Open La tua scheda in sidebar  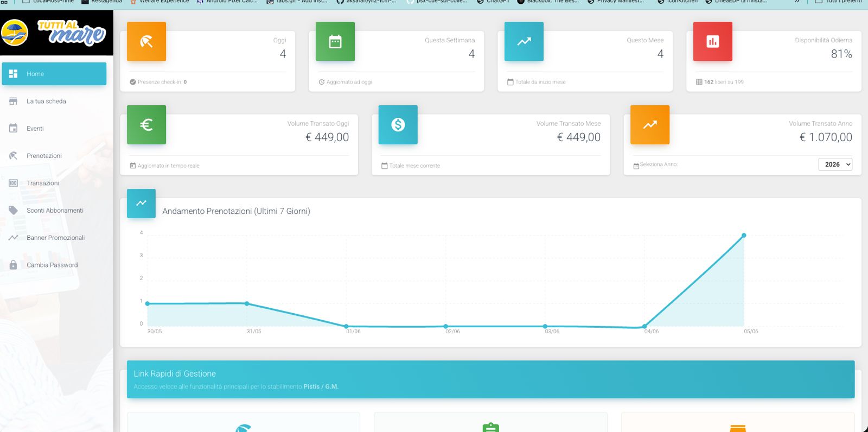tap(54, 101)
